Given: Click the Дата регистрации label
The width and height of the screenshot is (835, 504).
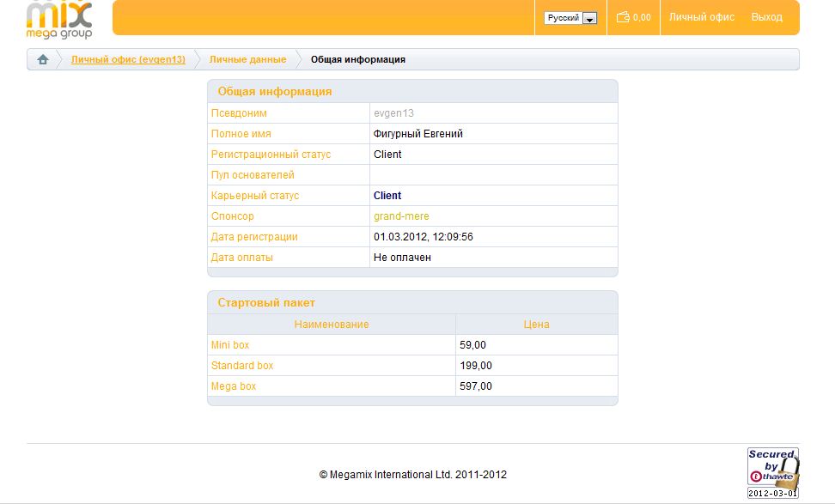Looking at the screenshot, I should click(x=254, y=237).
